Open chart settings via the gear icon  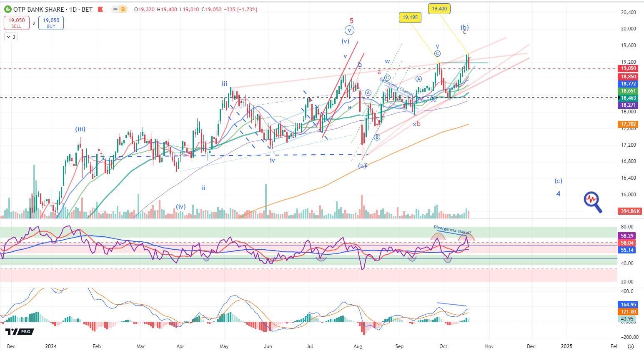coord(631,346)
